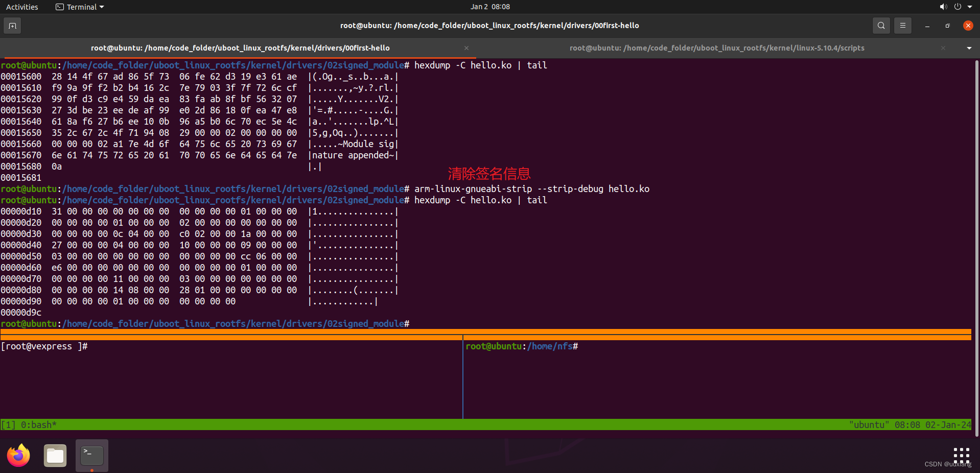The width and height of the screenshot is (980, 473).
Task: Click the second hexdump command line
Action: click(274, 200)
